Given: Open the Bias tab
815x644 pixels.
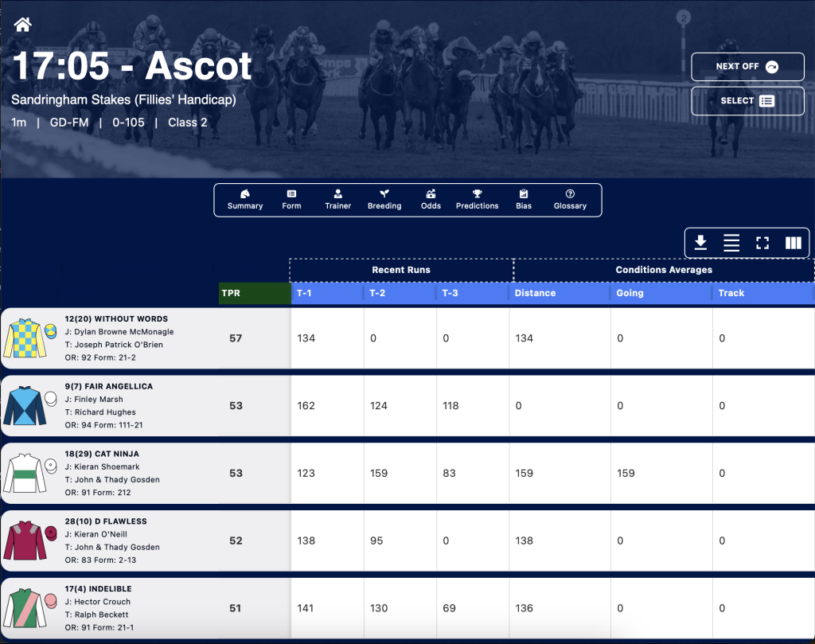Looking at the screenshot, I should (x=524, y=200).
